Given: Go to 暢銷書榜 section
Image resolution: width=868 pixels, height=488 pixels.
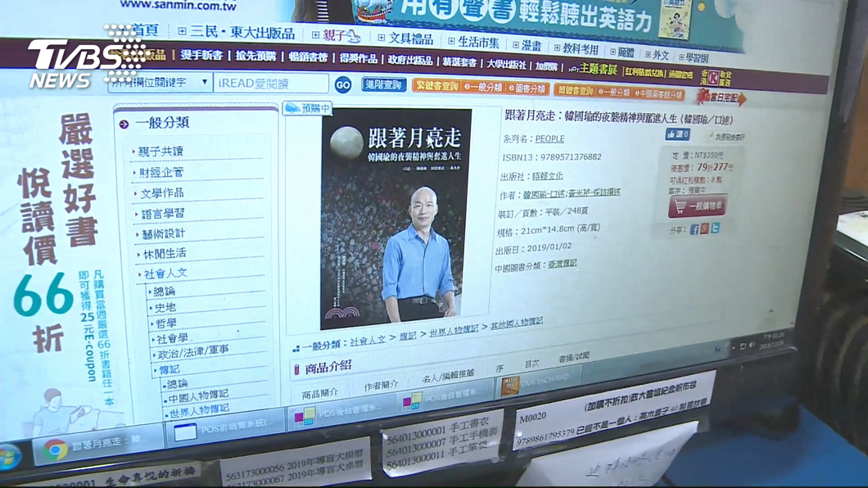Looking at the screenshot, I should click(309, 57).
